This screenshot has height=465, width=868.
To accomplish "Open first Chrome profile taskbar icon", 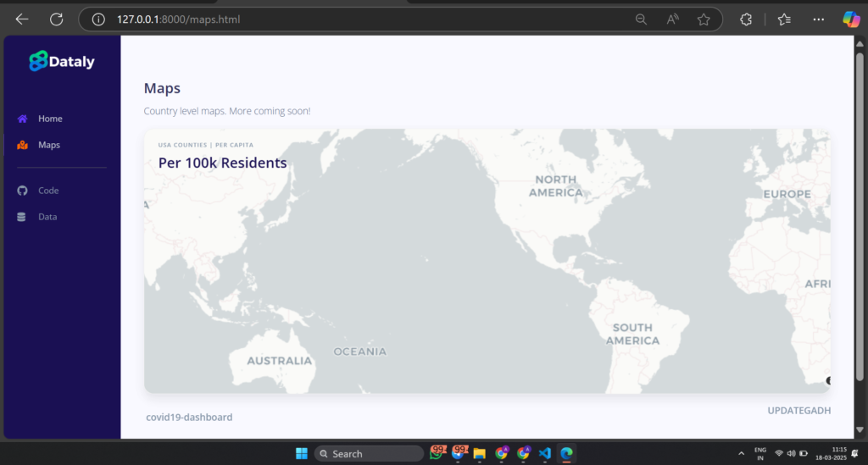I will pos(502,453).
